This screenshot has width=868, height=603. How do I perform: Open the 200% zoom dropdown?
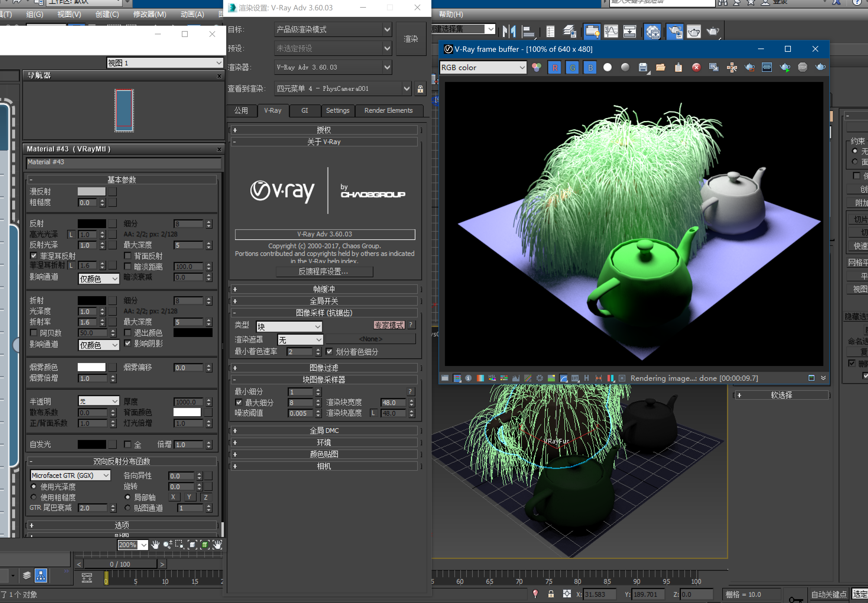[x=132, y=545]
